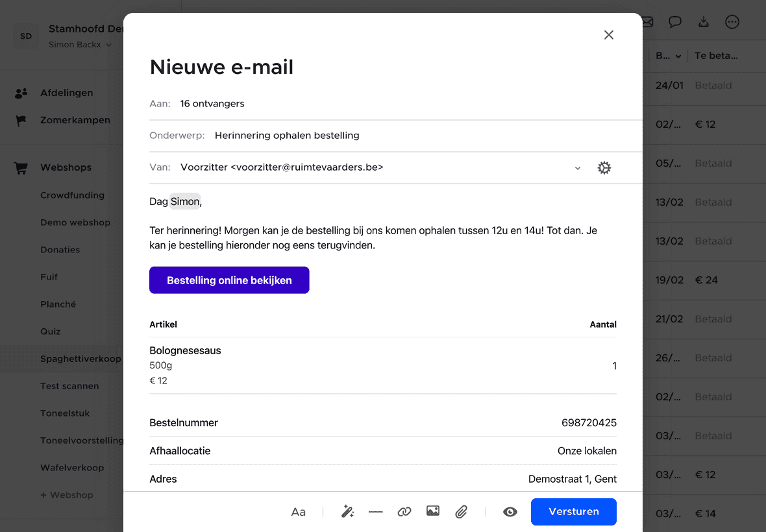The height and width of the screenshot is (532, 766).
Task: Insert a hyperlink using link icon
Action: [x=404, y=512]
